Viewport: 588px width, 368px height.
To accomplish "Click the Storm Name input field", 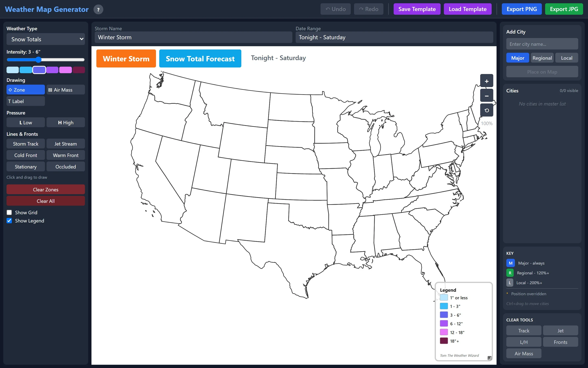I will coord(193,37).
